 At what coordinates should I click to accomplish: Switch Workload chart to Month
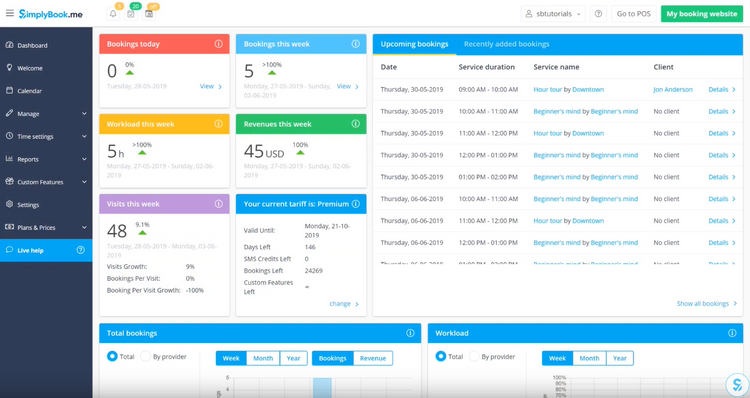pyautogui.click(x=589, y=358)
